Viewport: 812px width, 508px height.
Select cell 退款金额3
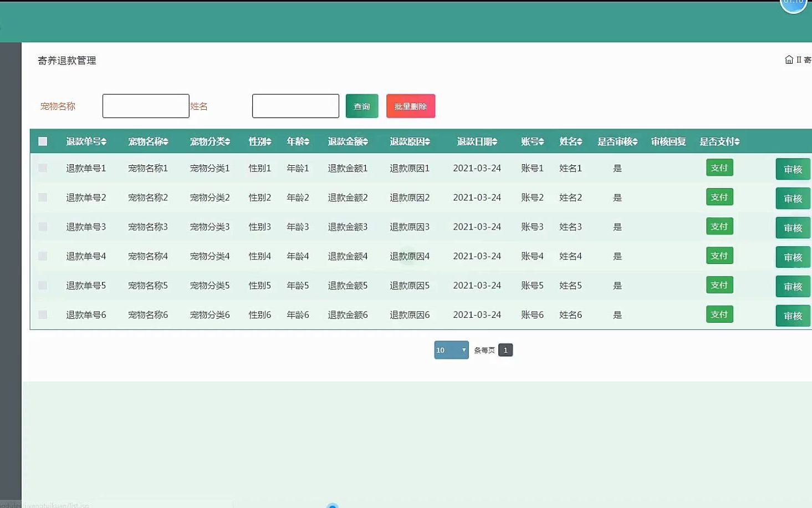[348, 227]
